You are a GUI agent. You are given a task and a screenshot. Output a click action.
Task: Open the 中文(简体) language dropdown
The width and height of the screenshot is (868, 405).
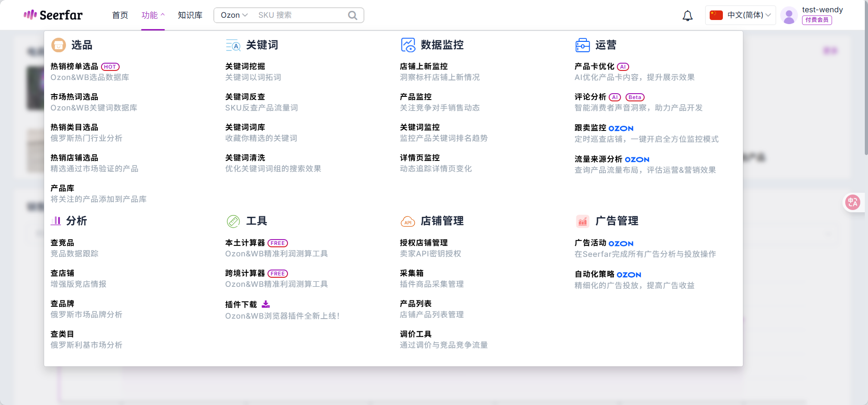coord(741,15)
